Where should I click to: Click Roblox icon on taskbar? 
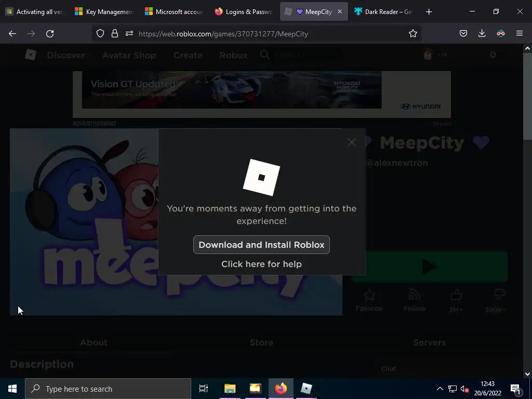(x=306, y=389)
